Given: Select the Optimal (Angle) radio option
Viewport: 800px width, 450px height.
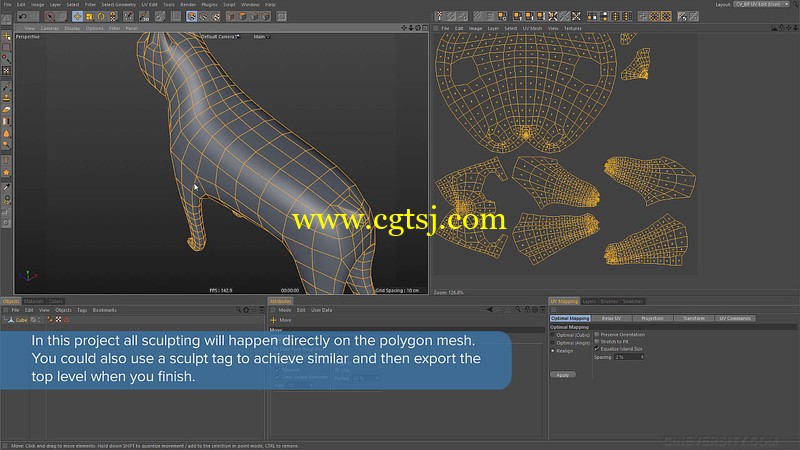Looking at the screenshot, I should (553, 343).
